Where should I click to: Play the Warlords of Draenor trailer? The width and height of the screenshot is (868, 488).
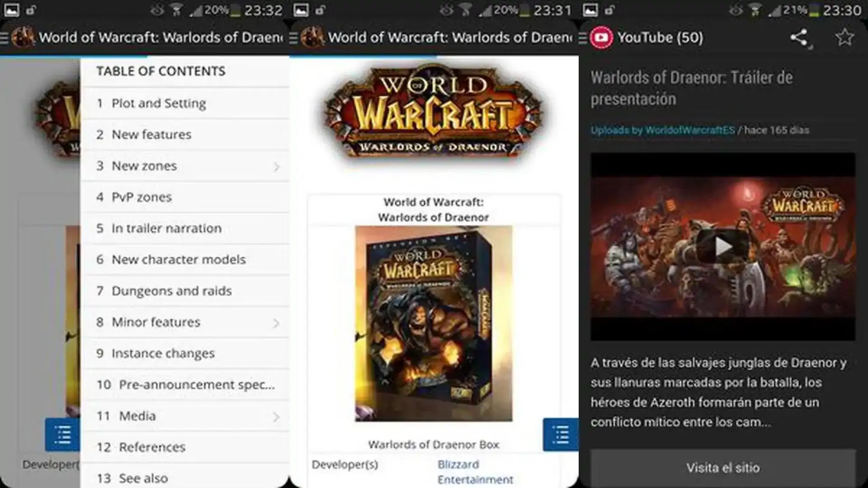pyautogui.click(x=722, y=247)
